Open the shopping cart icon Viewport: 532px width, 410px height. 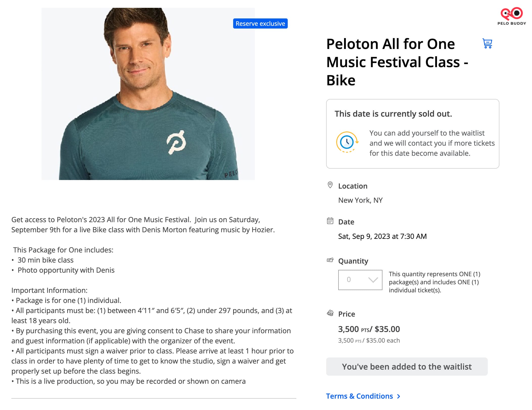(487, 44)
